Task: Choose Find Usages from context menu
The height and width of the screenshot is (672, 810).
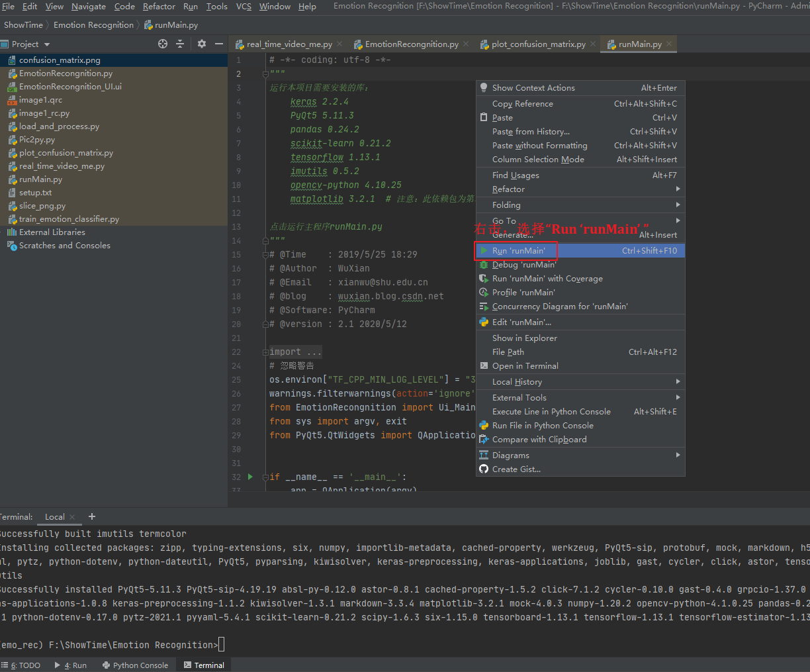Action: (x=580, y=175)
